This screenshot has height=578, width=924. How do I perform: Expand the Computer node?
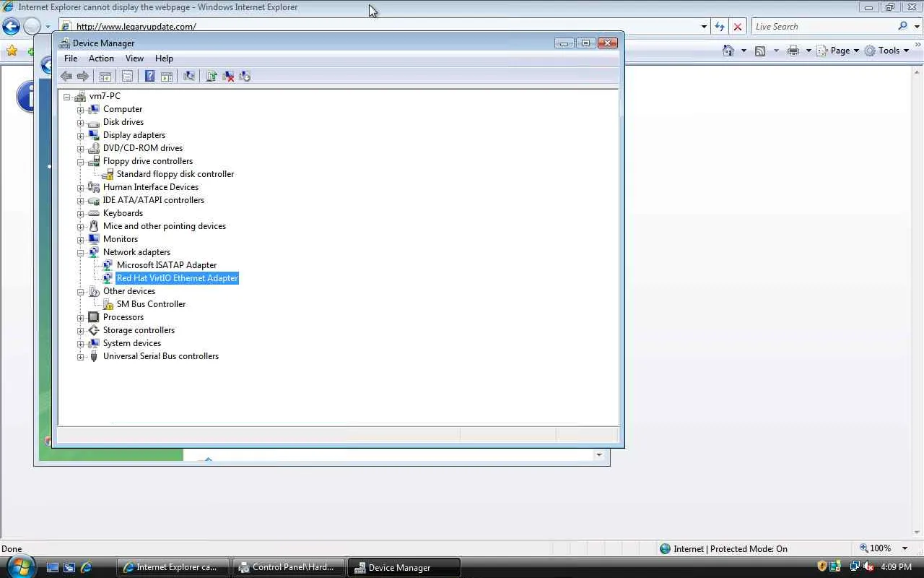[81, 109]
